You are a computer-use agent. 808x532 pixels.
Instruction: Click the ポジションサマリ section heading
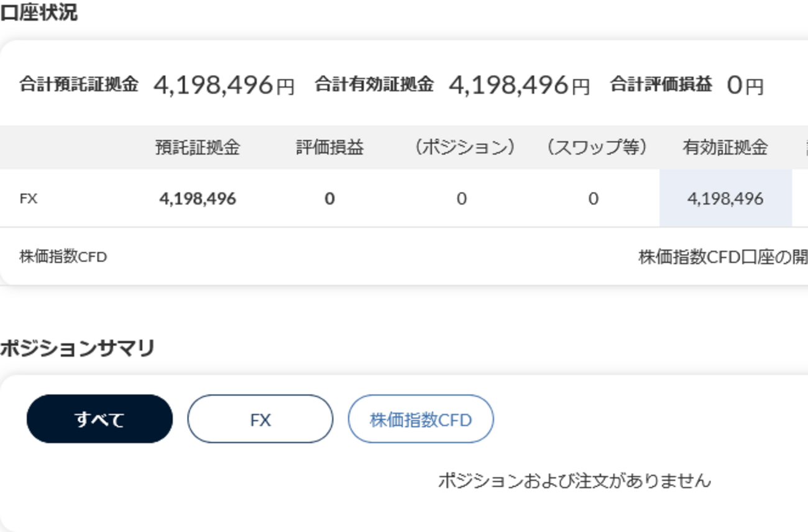(77, 349)
